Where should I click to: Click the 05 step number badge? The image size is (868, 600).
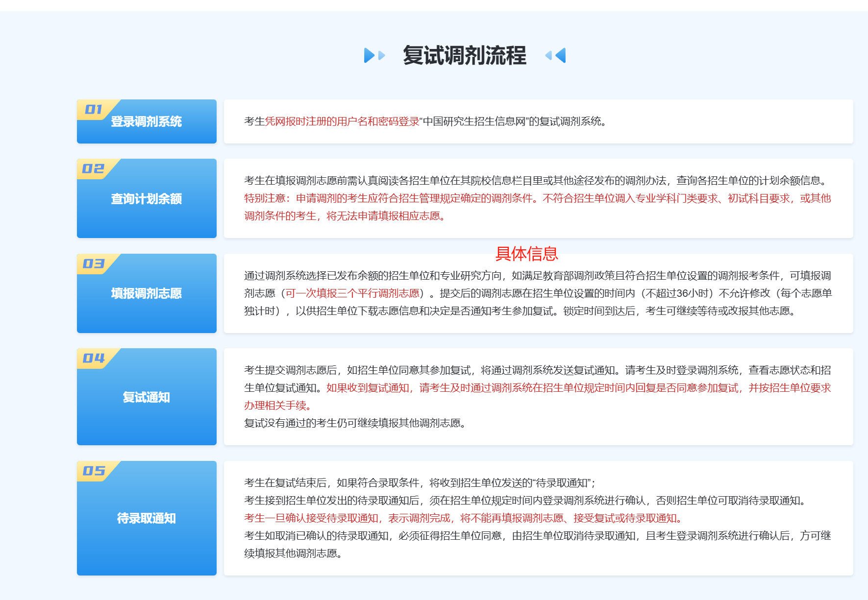(x=93, y=471)
